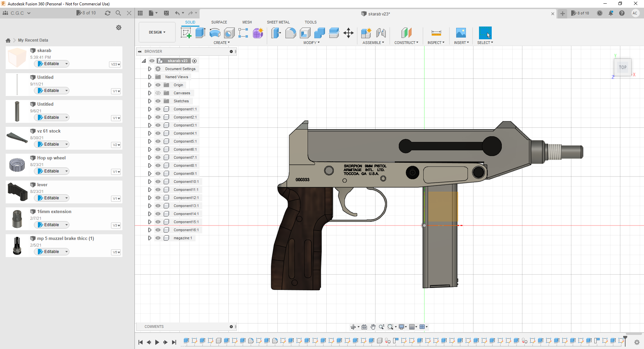Expand the Sketches folder
The width and height of the screenshot is (644, 349).
(150, 101)
